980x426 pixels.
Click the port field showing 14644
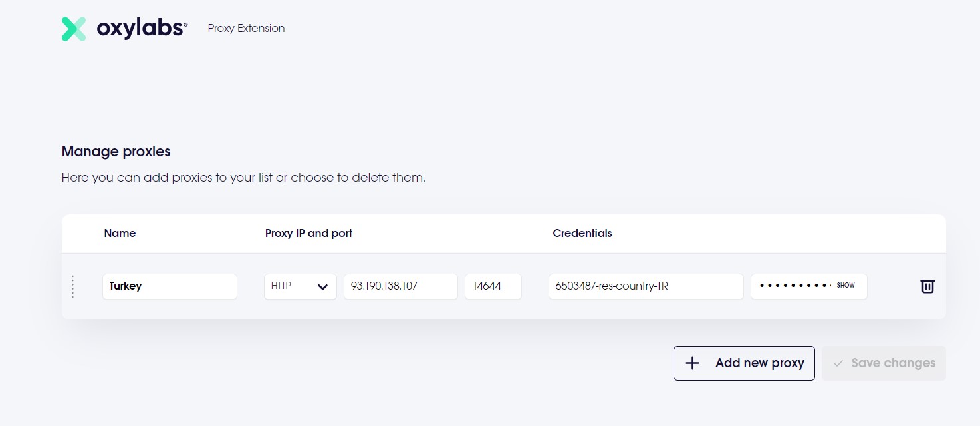tap(493, 286)
